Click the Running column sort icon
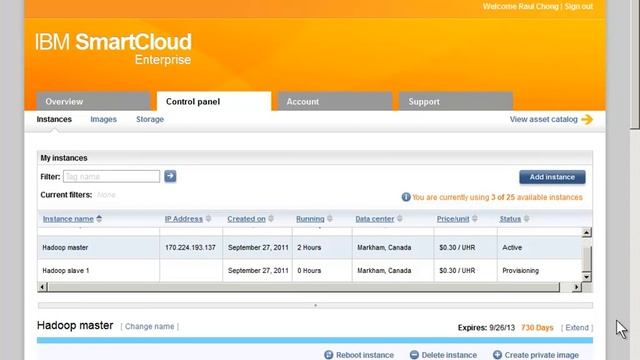Image resolution: width=640 pixels, height=360 pixels. [x=330, y=219]
